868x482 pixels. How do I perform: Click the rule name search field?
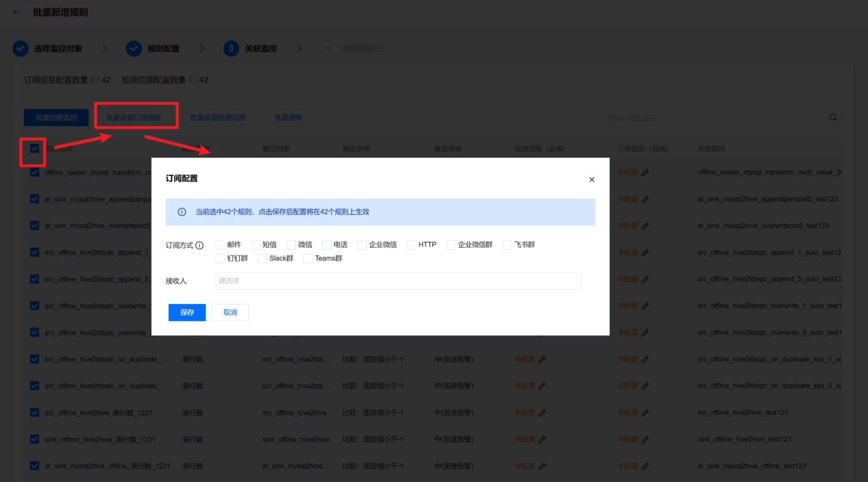tap(713, 117)
